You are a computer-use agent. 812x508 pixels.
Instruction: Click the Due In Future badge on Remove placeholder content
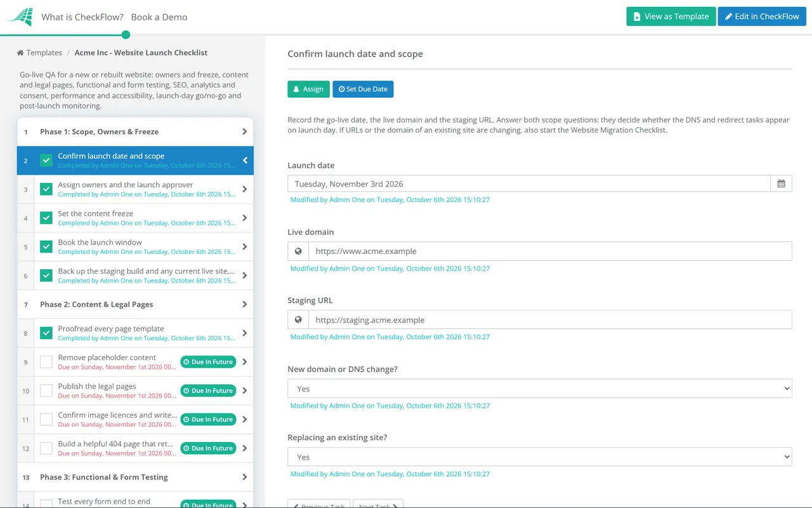click(x=208, y=362)
